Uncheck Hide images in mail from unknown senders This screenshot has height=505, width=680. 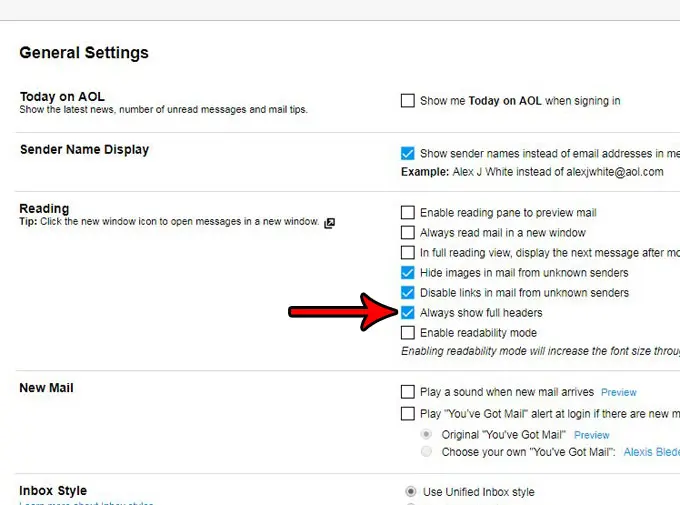tap(407, 272)
